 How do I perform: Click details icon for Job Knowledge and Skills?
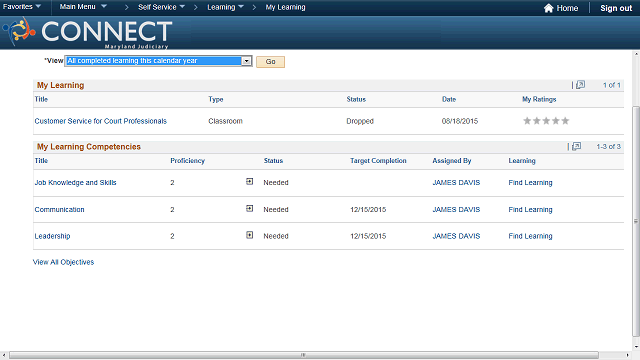tap(249, 182)
